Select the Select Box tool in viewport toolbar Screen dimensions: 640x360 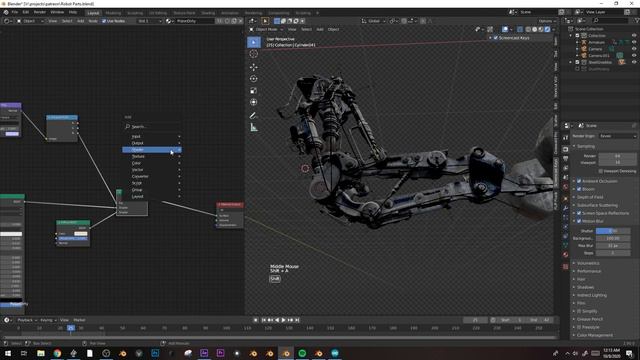pos(253,42)
